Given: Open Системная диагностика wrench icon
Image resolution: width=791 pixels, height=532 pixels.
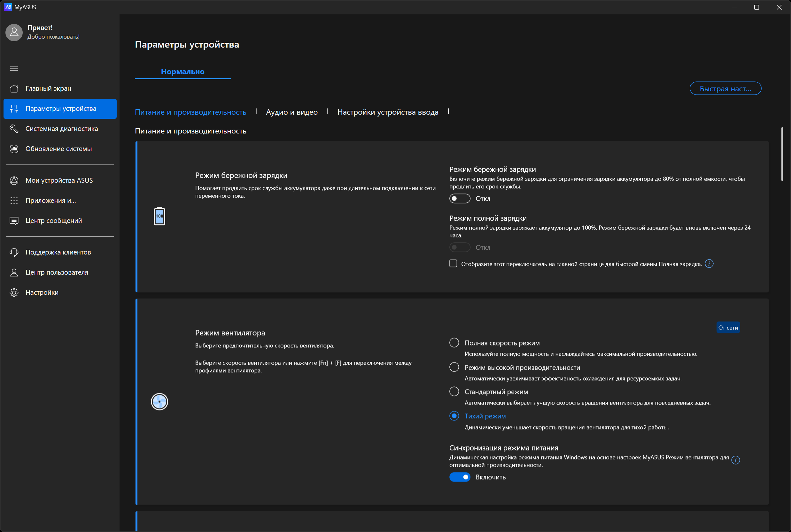Looking at the screenshot, I should pos(14,129).
